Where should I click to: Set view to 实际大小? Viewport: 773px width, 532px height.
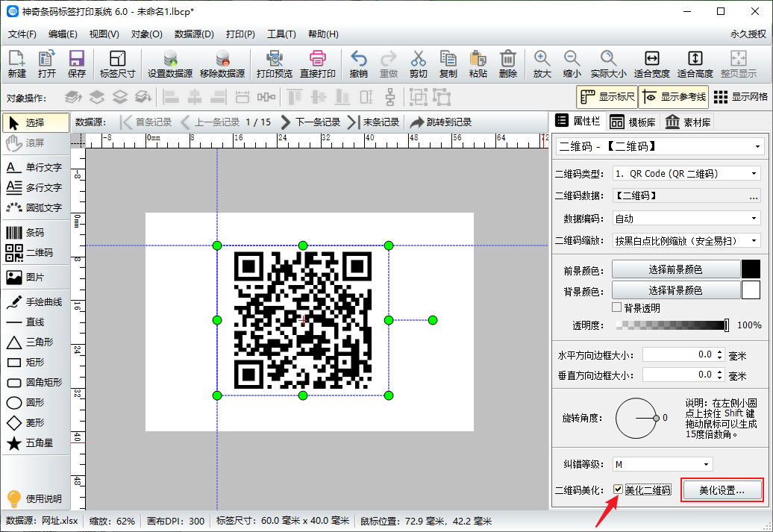608,64
